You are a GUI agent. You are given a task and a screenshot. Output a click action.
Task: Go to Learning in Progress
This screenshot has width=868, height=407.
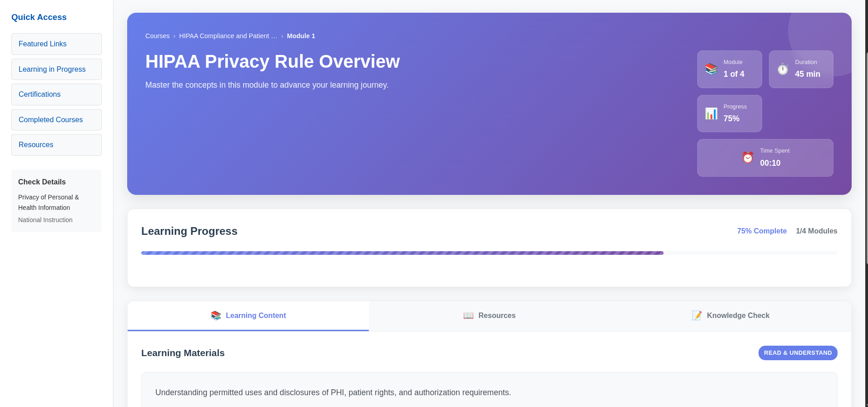[x=56, y=69]
